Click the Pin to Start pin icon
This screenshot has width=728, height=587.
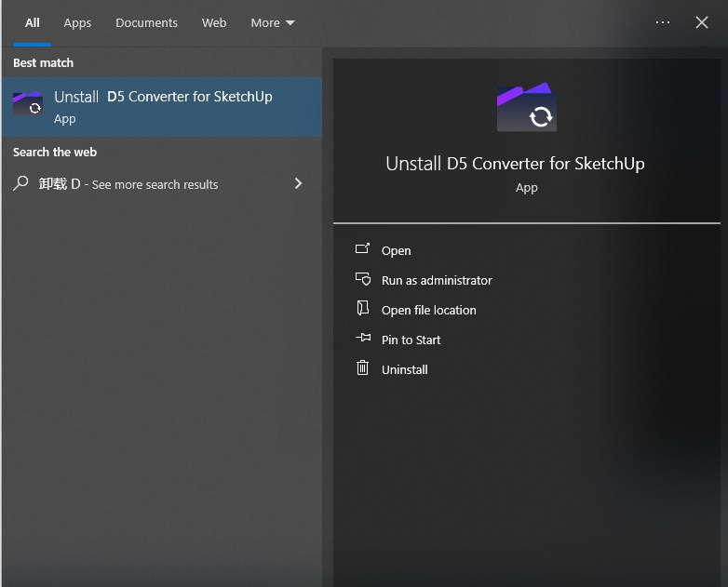[x=363, y=338]
